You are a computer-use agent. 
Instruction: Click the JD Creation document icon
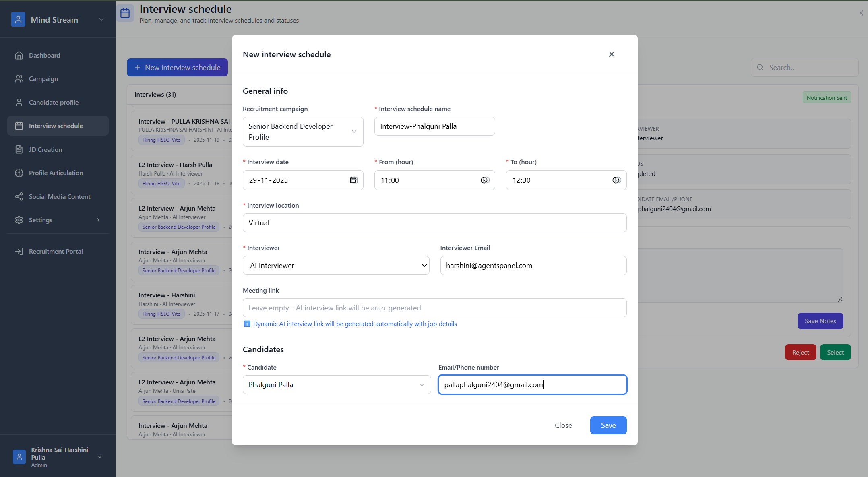click(19, 149)
